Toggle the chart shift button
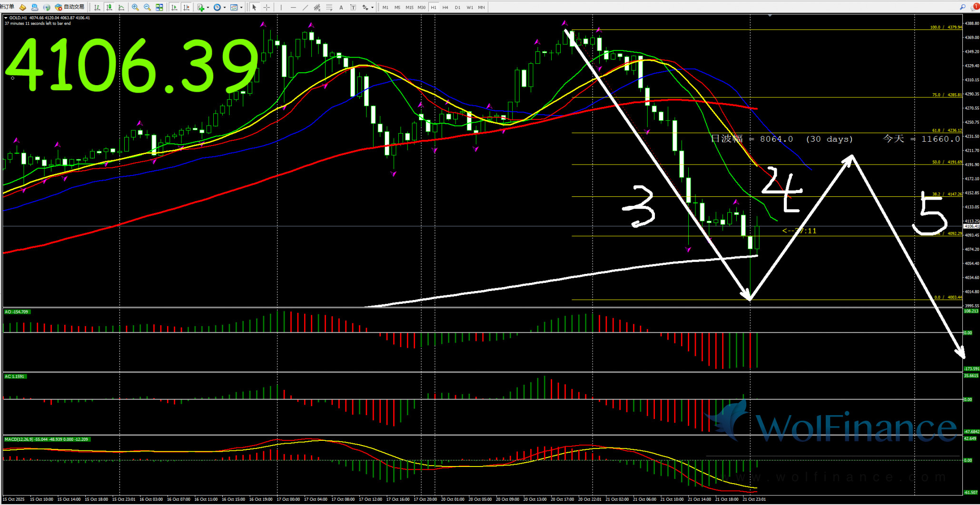 [x=186, y=7]
